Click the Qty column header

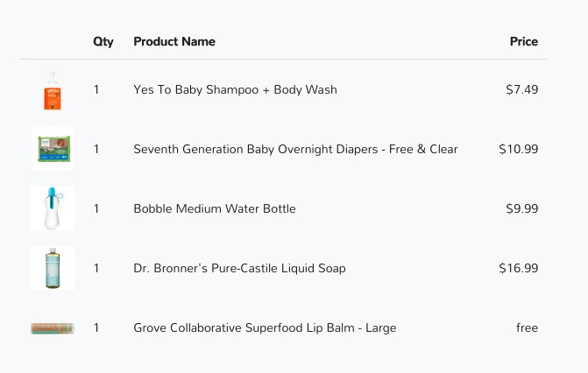coord(103,42)
